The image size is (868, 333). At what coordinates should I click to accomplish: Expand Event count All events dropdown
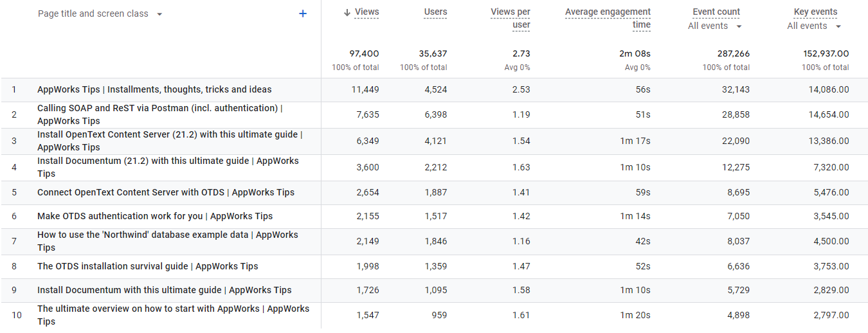pyautogui.click(x=714, y=26)
